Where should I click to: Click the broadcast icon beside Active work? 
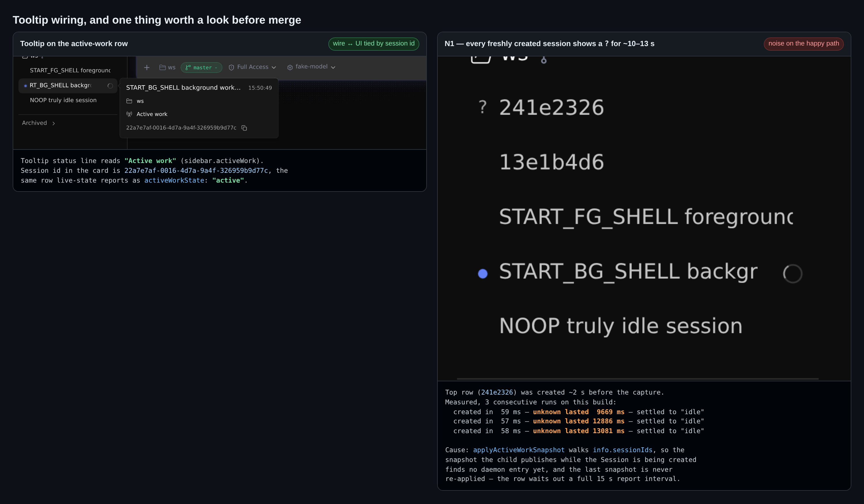[x=129, y=114]
